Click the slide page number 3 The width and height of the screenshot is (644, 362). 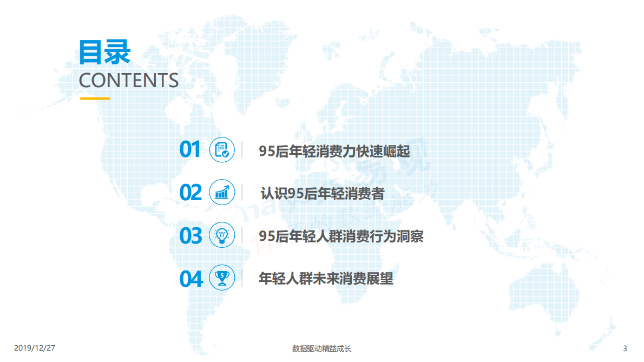(x=625, y=348)
